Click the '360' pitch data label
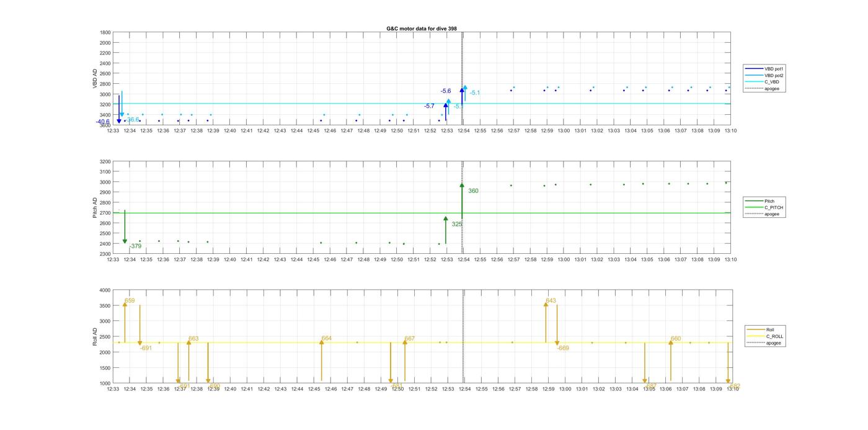This screenshot has height=430, width=868. coord(473,191)
